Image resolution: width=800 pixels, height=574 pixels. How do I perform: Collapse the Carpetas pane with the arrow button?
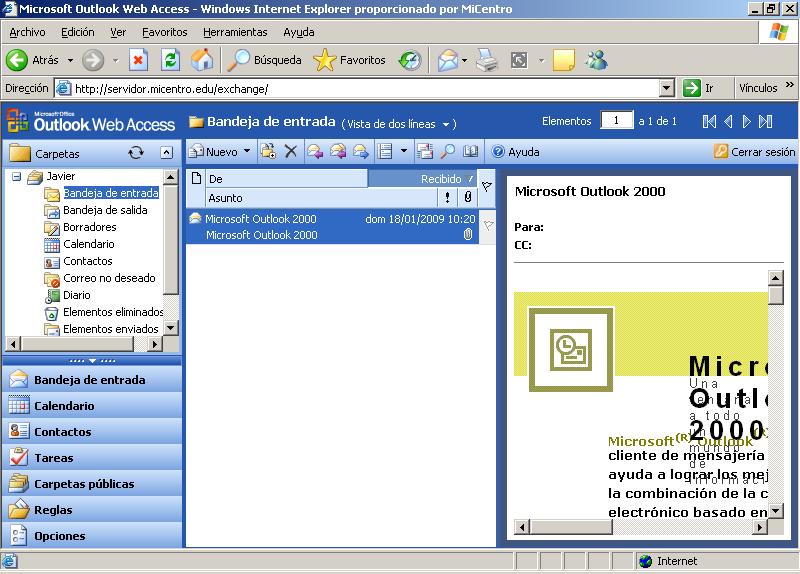pos(166,153)
